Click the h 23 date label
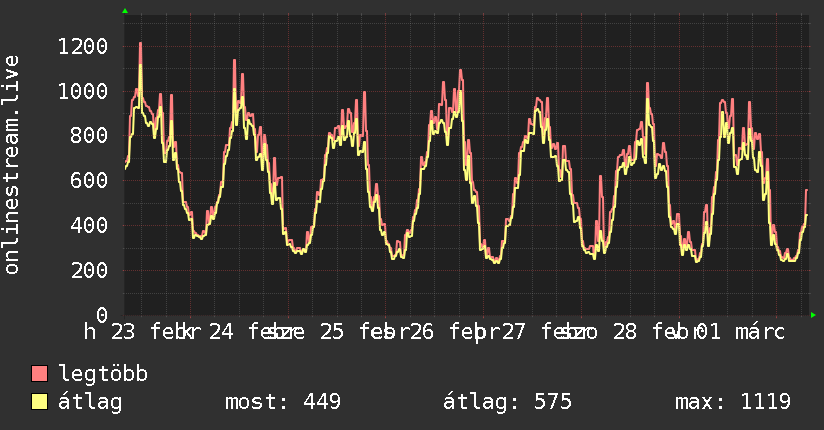 click(110, 332)
